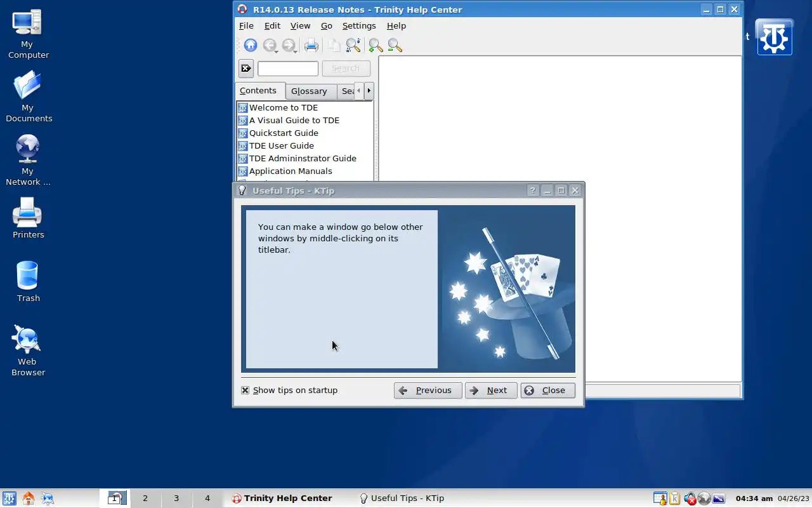The image size is (812, 508).
Task: Switch to the partially visible Search tab
Action: point(346,91)
